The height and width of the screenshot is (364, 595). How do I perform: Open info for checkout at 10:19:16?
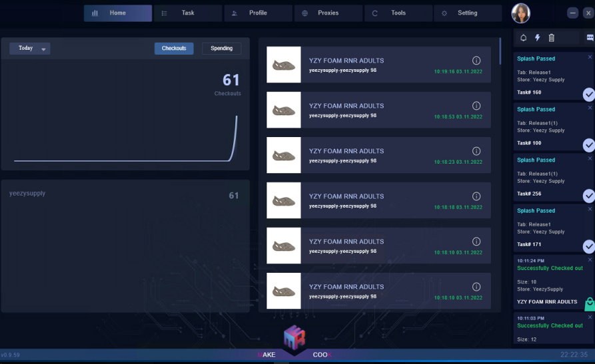pyautogui.click(x=476, y=61)
